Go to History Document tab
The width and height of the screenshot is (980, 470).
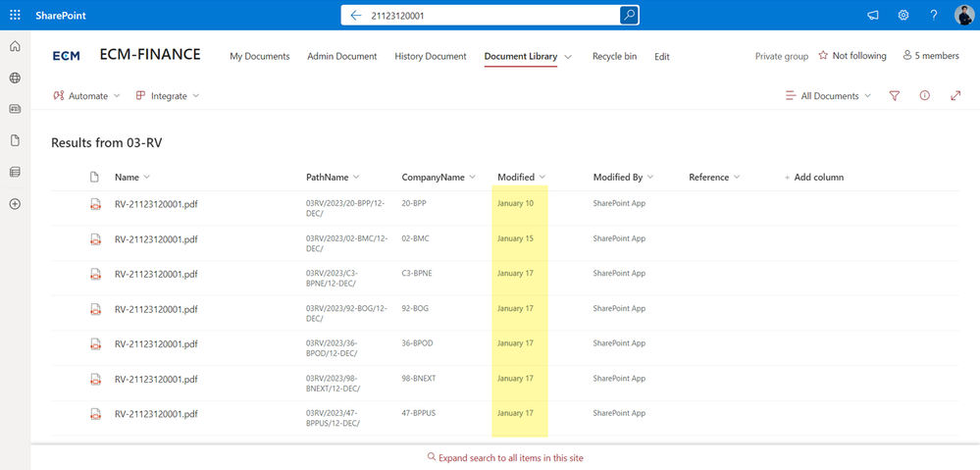(431, 56)
